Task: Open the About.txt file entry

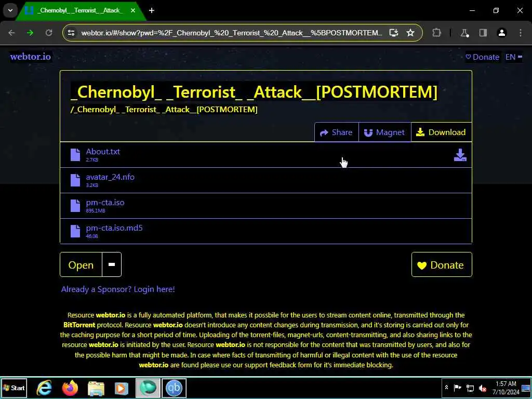Action: click(265, 155)
